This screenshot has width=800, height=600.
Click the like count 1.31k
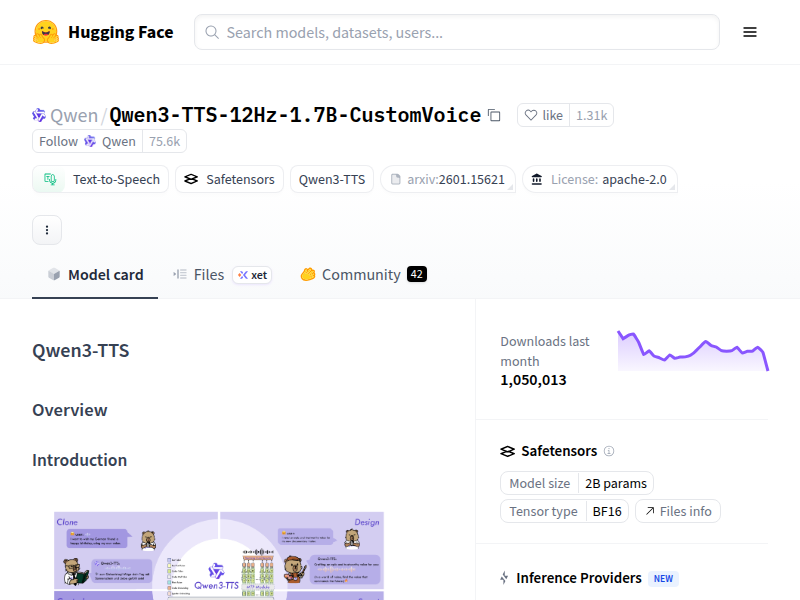click(x=591, y=115)
